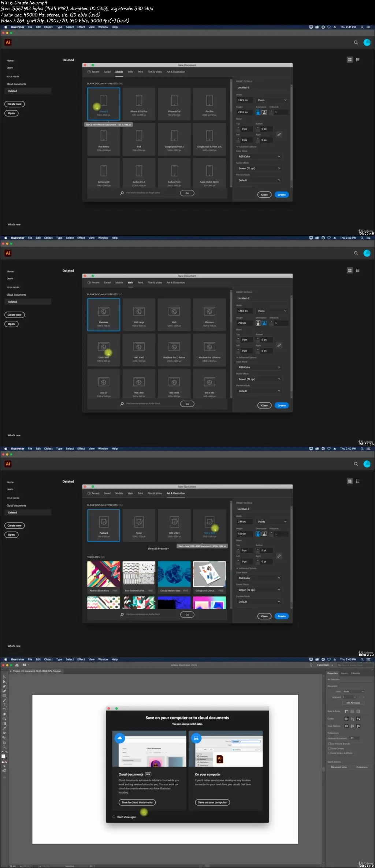This screenshot has height=868, width=375.
Task: Click Save on your computer button
Action: pyautogui.click(x=212, y=802)
